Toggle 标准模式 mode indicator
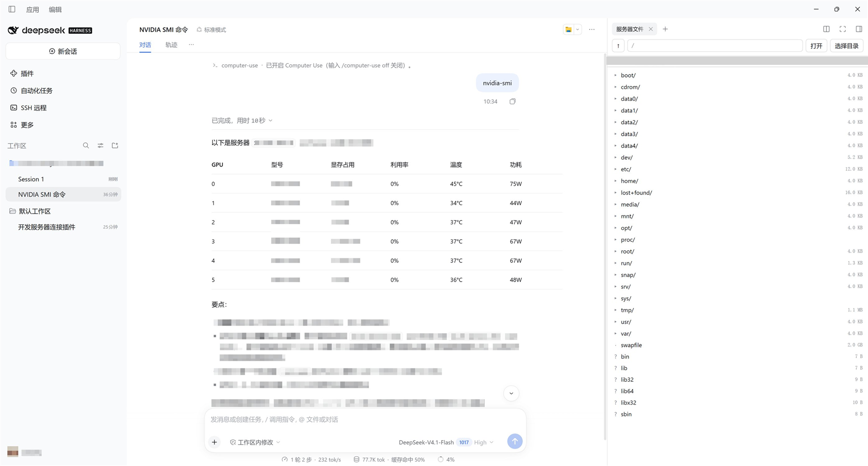Viewport: 868px width, 466px height. coord(211,30)
